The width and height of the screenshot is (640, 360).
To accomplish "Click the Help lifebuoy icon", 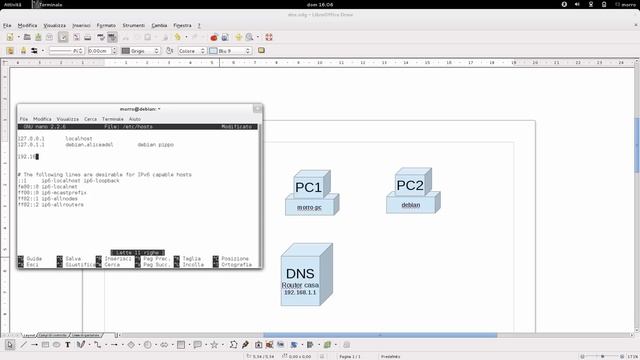I will [x=269, y=38].
